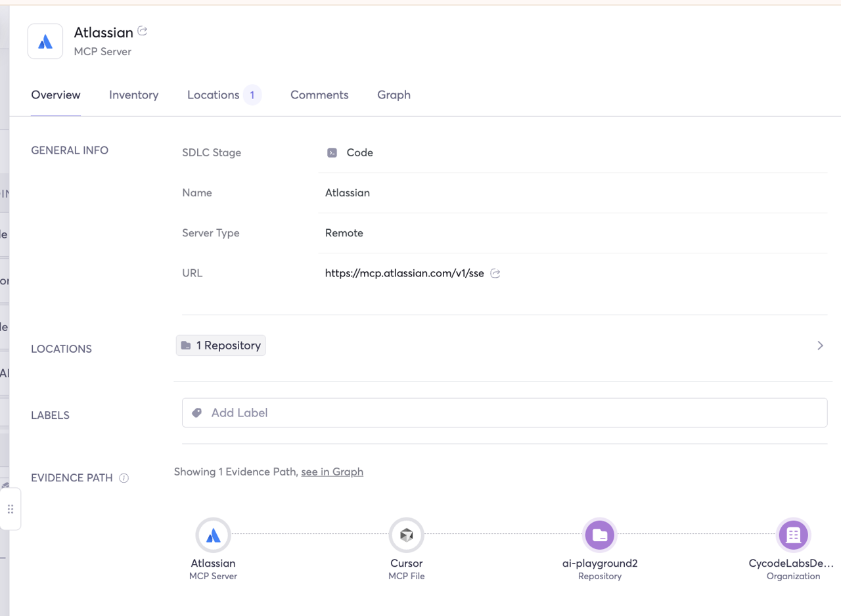Select the CycodeLabs organization node

[793, 535]
